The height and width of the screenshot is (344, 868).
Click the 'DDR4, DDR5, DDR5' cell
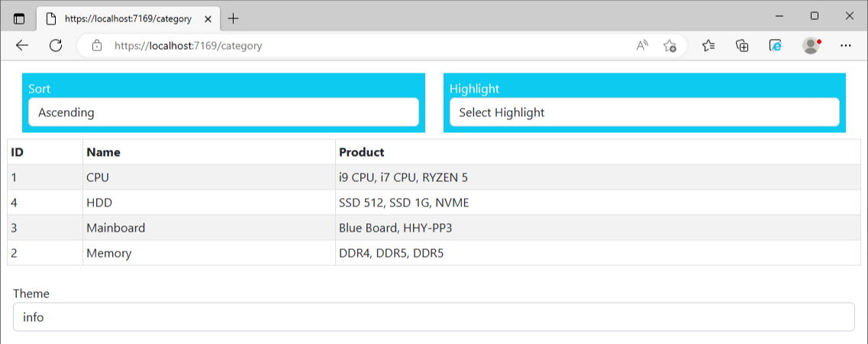click(x=598, y=253)
